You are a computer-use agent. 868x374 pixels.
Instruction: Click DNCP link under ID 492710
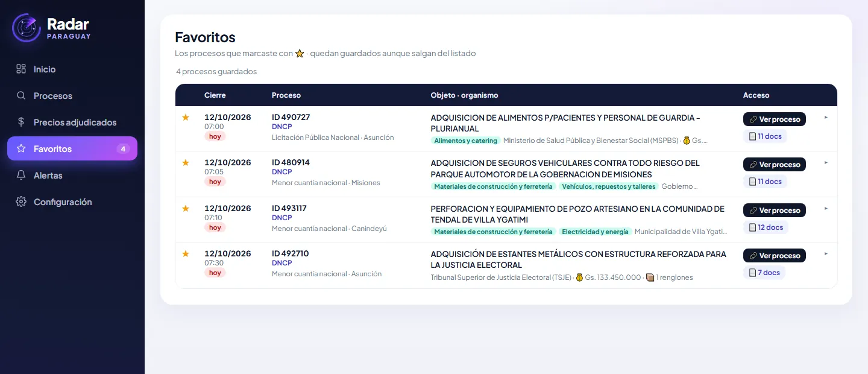(x=281, y=263)
